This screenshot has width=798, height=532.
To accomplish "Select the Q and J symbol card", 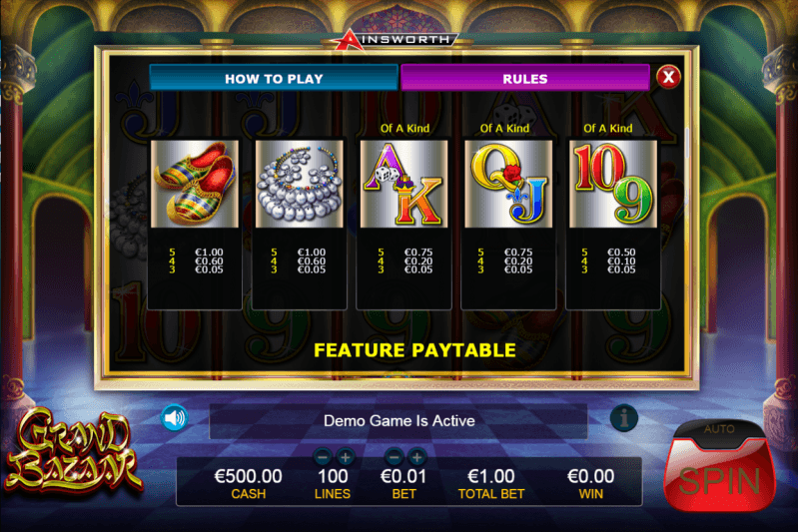I will pyautogui.click(x=508, y=184).
